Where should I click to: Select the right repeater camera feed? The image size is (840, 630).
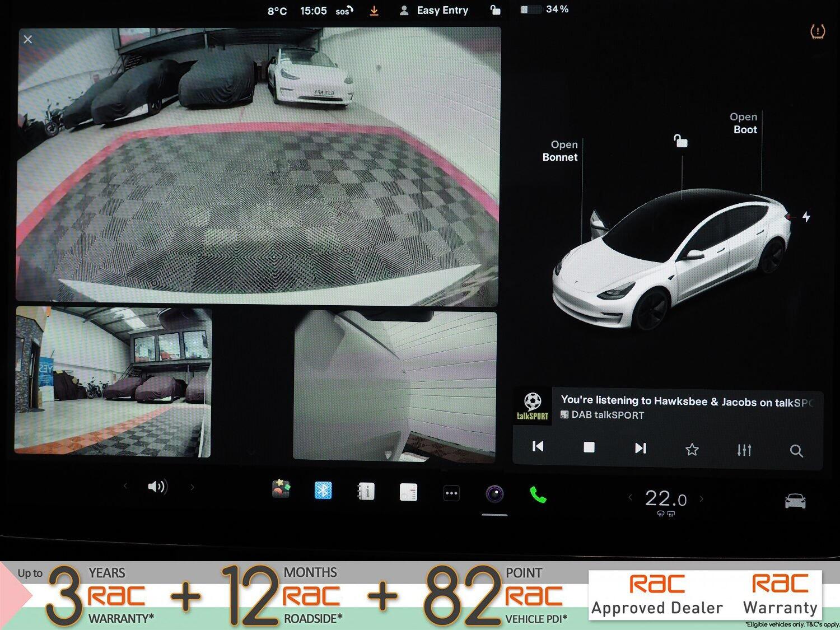(x=395, y=386)
